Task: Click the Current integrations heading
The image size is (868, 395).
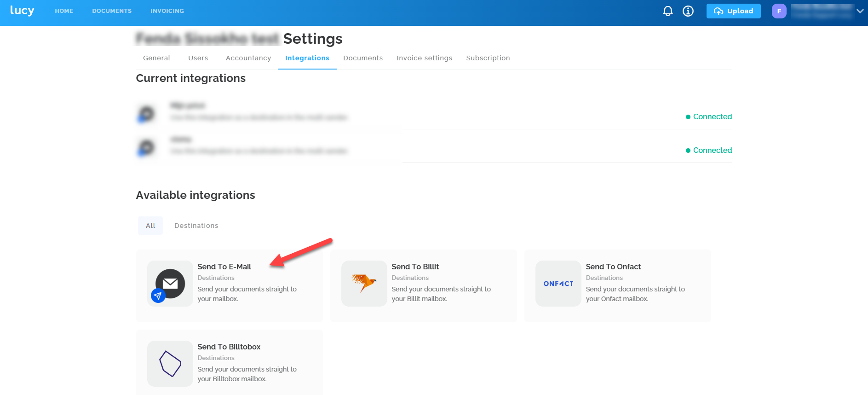Action: tap(191, 78)
